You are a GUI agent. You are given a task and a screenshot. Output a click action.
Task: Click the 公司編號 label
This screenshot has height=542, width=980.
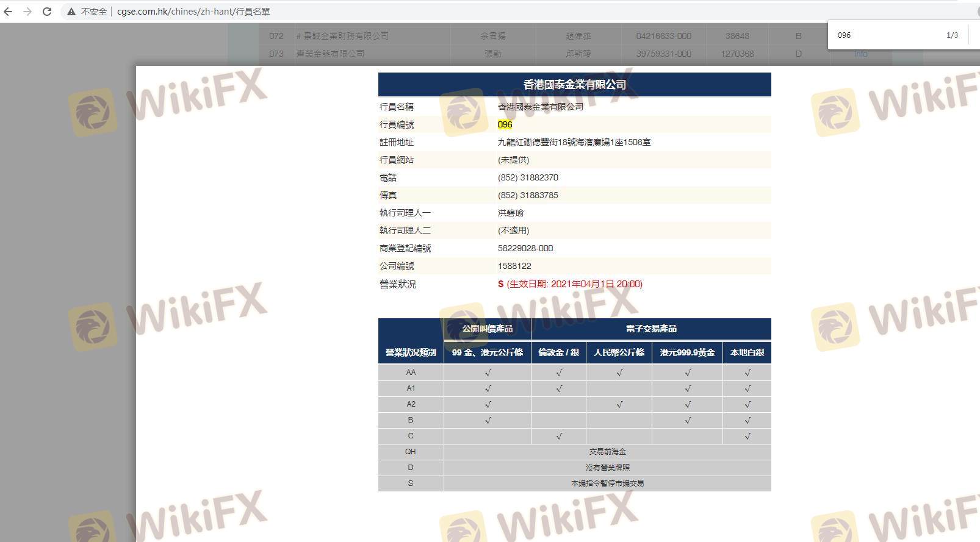[397, 266]
